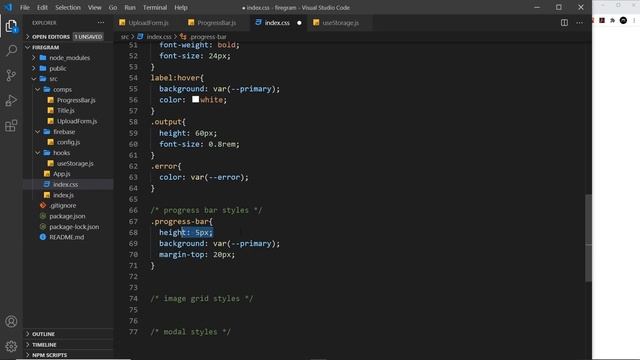
Task: Open the View menu
Action: coord(95,7)
